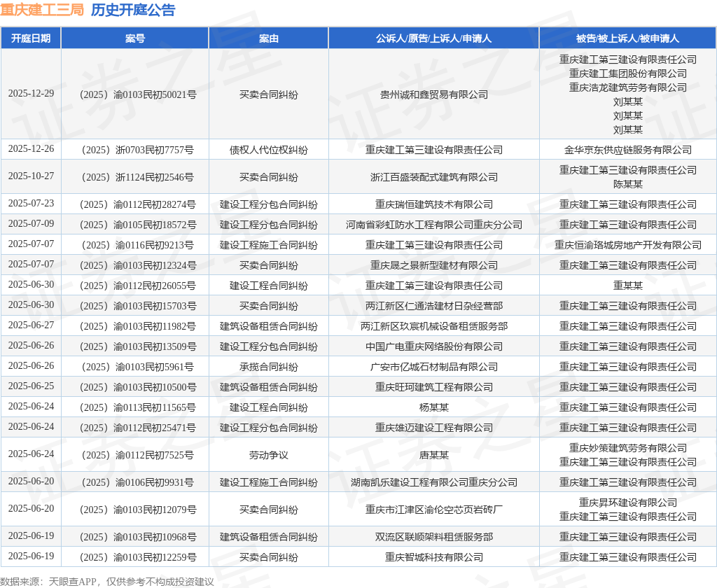Screen dimensions: 717x588
Task: Click plaintiff 重庆智城科技有限公司
Action: pyautogui.click(x=433, y=557)
